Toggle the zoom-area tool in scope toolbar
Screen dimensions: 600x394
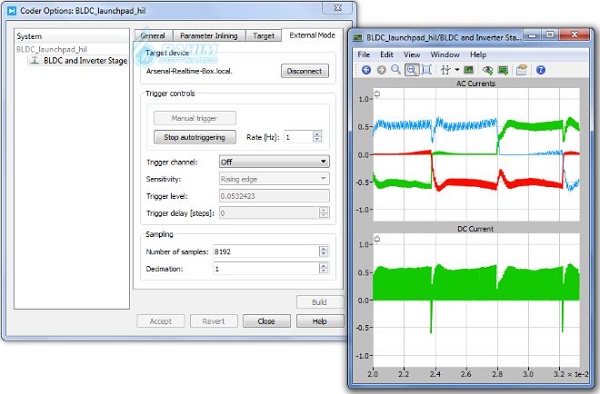click(411, 70)
